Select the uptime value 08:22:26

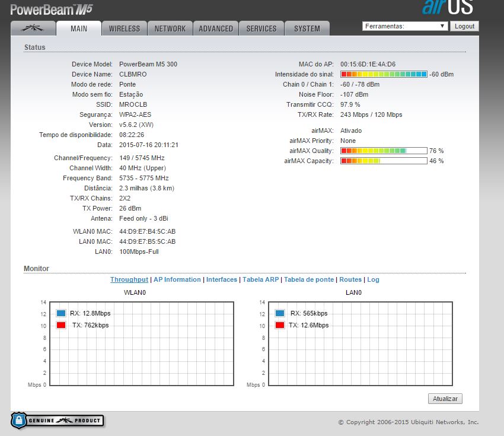click(x=132, y=135)
